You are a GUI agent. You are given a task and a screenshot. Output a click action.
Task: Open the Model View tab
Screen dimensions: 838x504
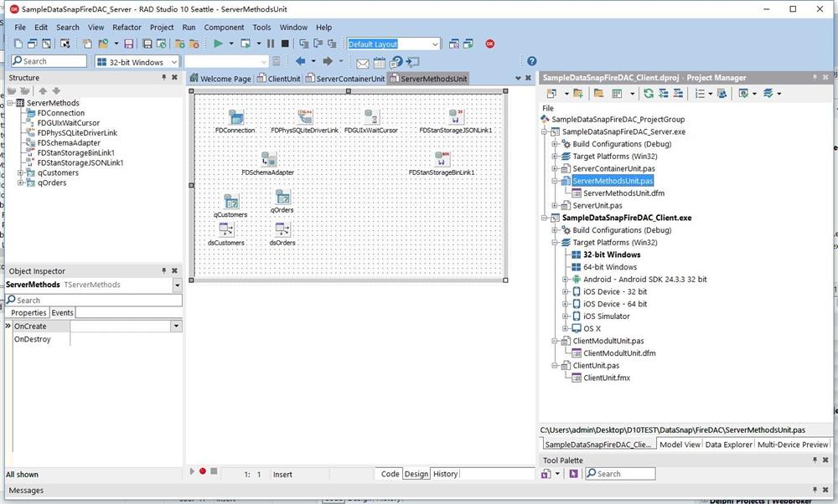coord(680,445)
